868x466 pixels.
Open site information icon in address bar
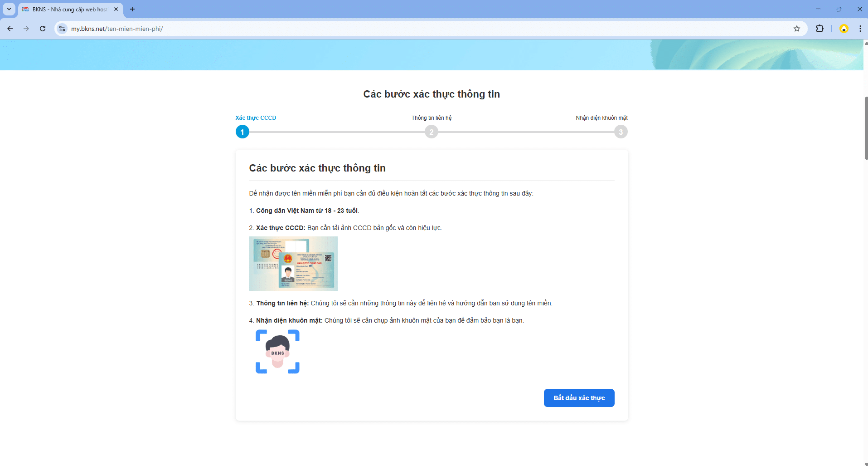(x=62, y=29)
